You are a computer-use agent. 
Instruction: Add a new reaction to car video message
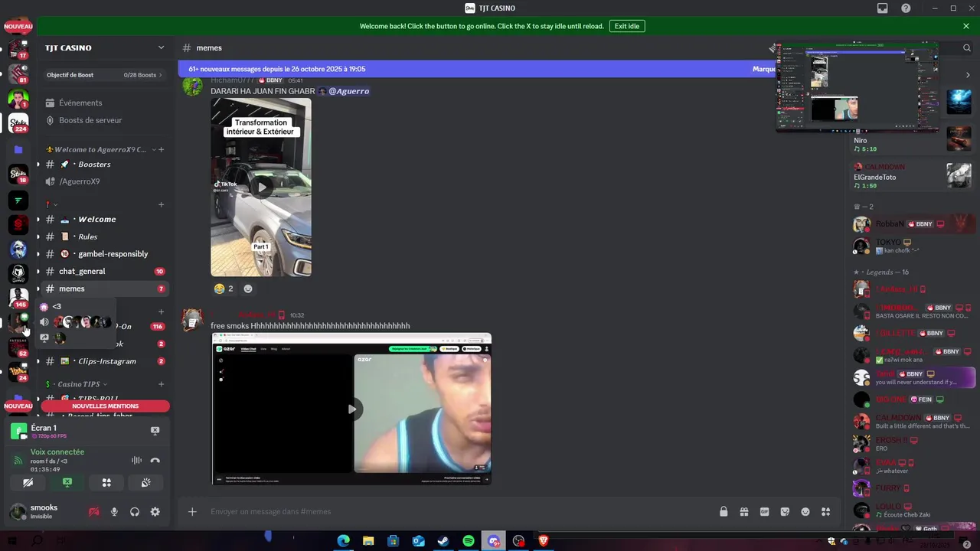[x=248, y=289]
